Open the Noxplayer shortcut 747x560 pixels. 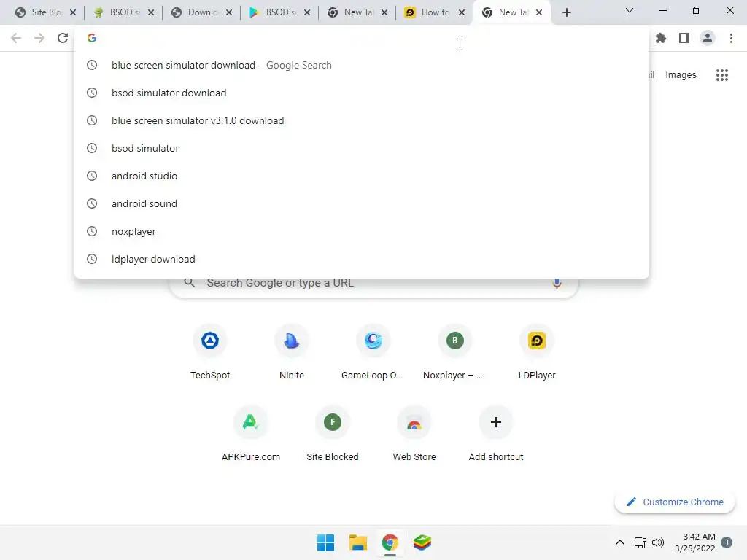[454, 352]
